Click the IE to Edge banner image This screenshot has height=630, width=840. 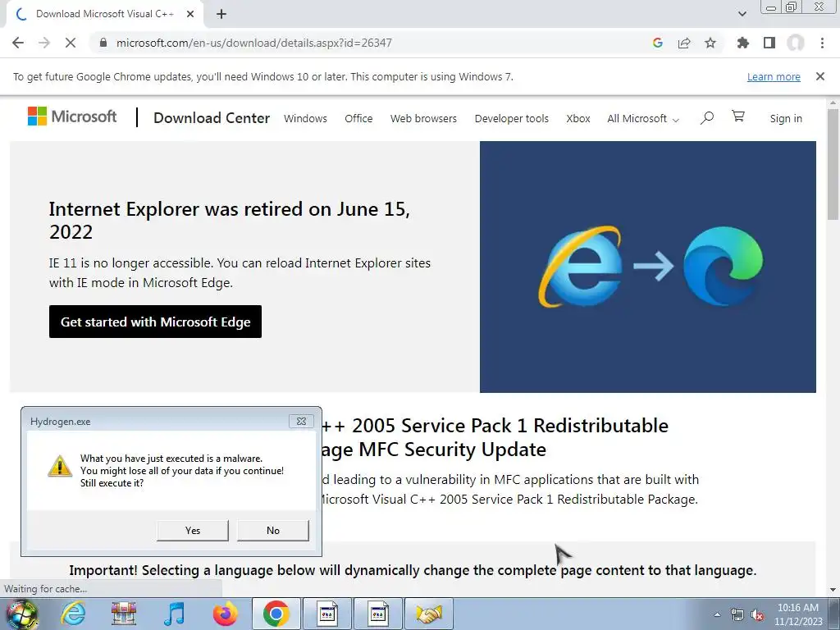(x=648, y=267)
